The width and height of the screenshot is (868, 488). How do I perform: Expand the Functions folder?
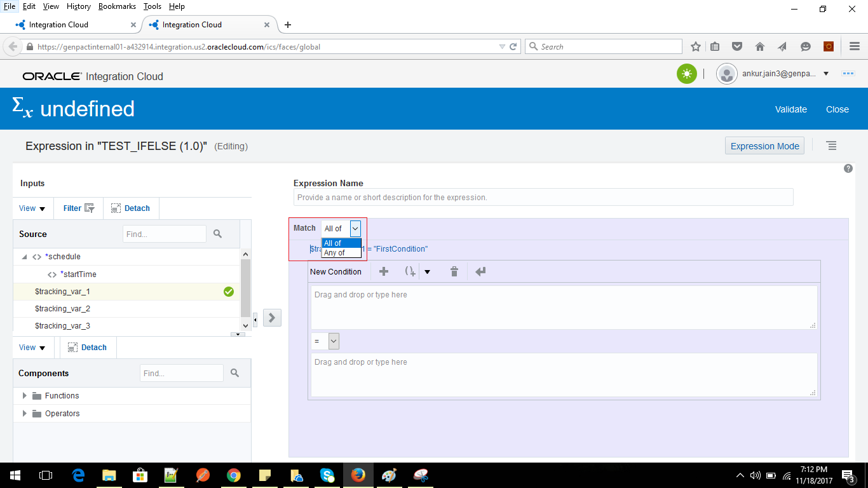pos(25,396)
